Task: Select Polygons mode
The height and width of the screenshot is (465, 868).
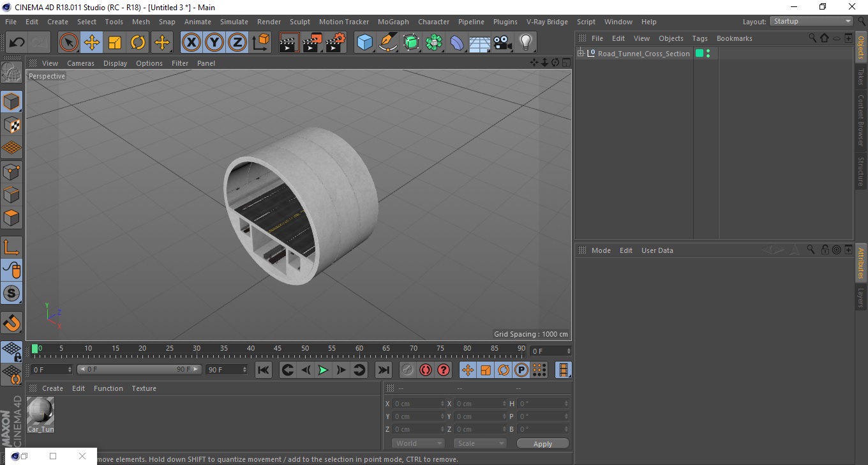Action: point(11,218)
